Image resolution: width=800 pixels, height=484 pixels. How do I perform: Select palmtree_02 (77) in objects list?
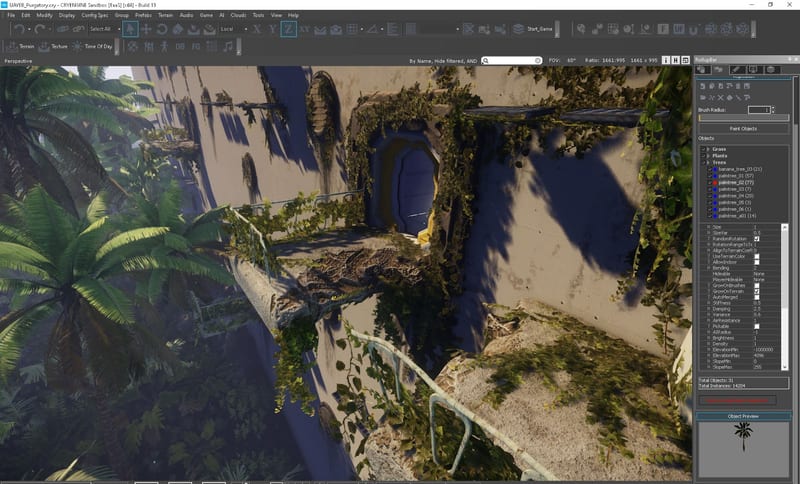tap(736, 183)
